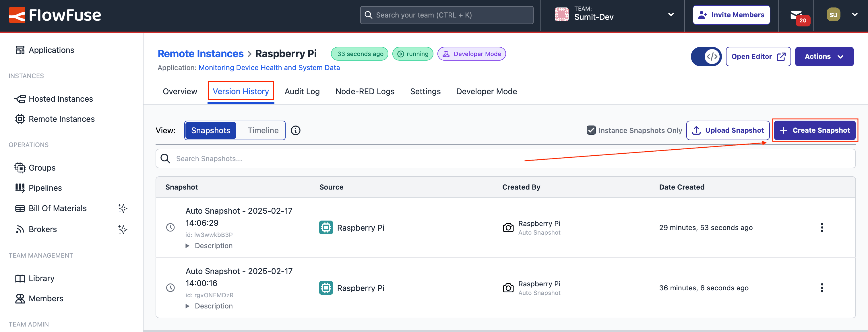868x332 pixels.
Task: Open the Node-RED Logs tab
Action: (x=365, y=91)
